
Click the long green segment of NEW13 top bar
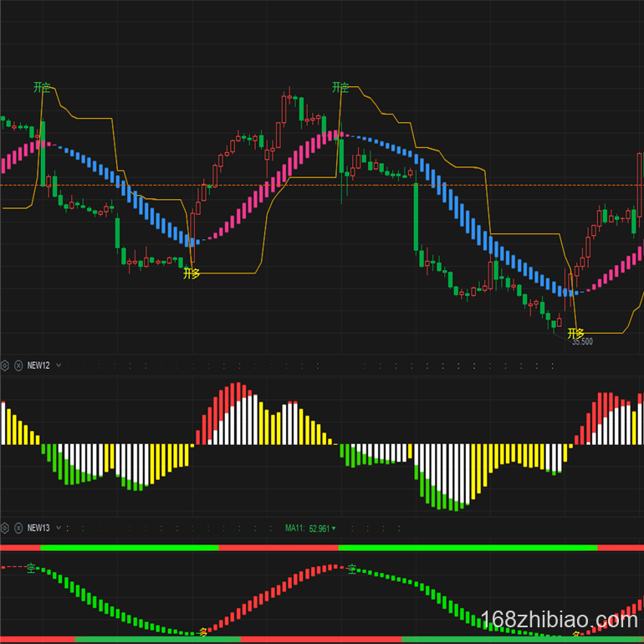[130, 547]
